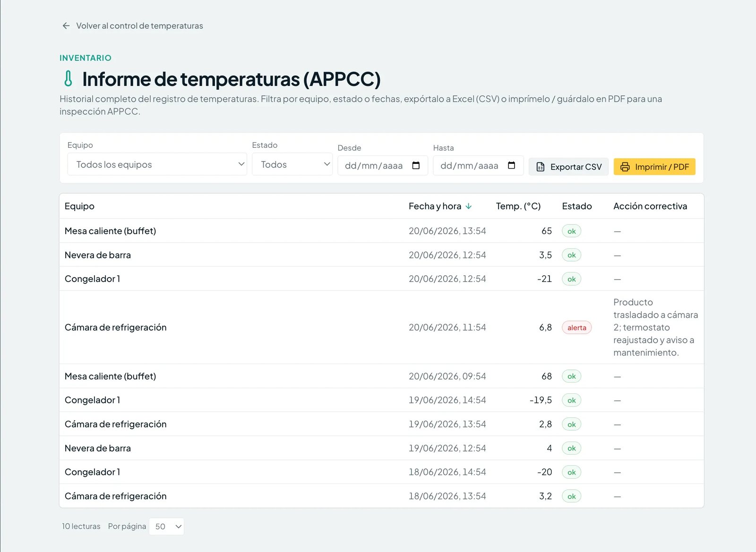Screen dimensions: 756x552
Task: Click the Exportar CSV button
Action: [x=568, y=167]
